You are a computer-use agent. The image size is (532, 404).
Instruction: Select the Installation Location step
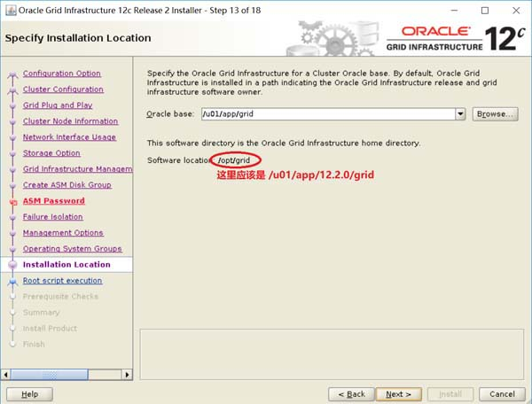click(x=66, y=265)
